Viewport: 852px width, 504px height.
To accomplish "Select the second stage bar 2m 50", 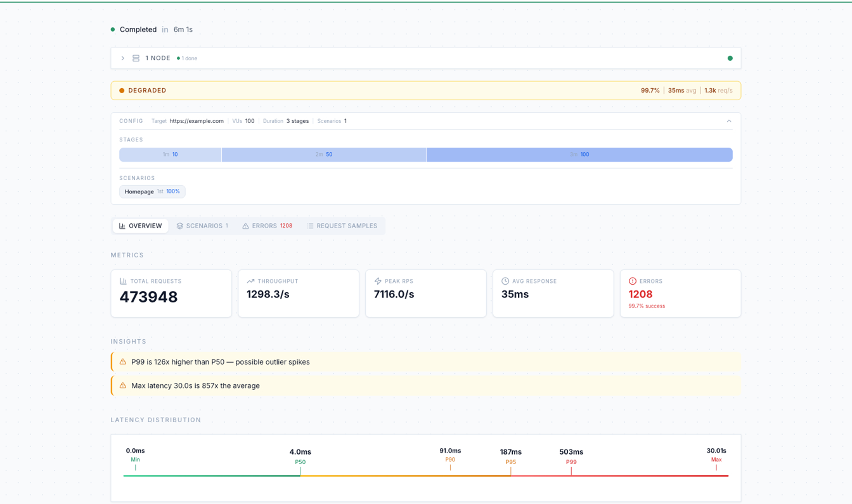I will click(x=324, y=155).
